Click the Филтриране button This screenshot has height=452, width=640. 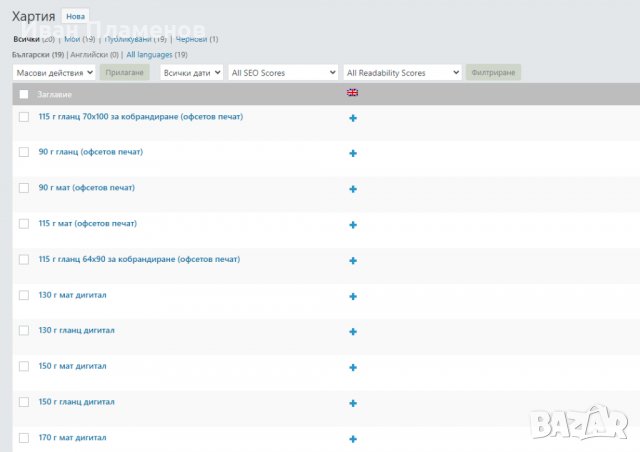point(493,73)
